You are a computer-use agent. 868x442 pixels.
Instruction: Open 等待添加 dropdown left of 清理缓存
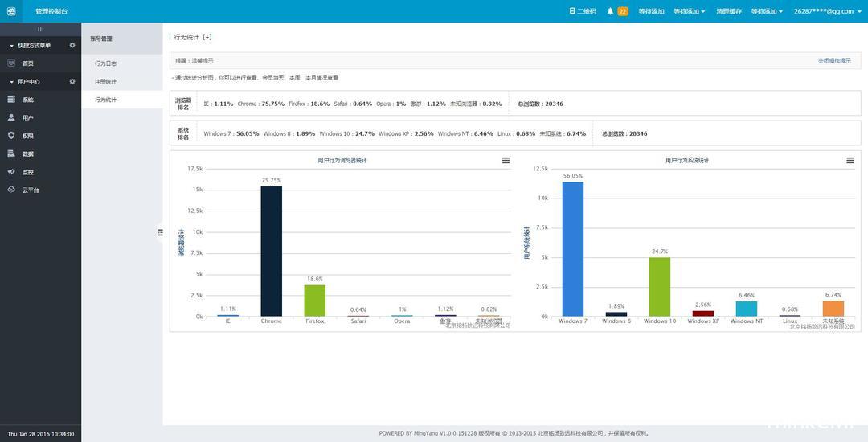[x=690, y=11]
